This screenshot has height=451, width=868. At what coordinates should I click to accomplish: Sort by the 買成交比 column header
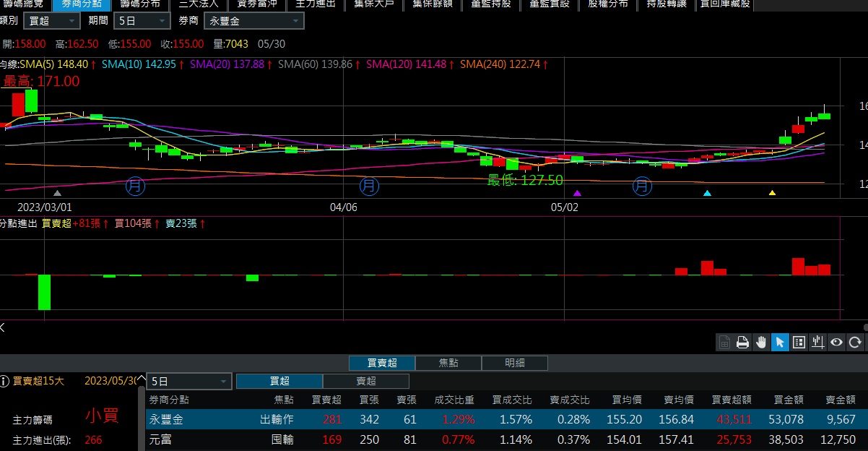[512, 400]
